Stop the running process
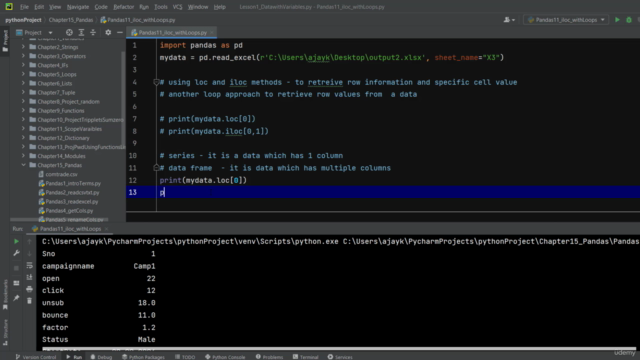640x360 pixels. coord(16,268)
